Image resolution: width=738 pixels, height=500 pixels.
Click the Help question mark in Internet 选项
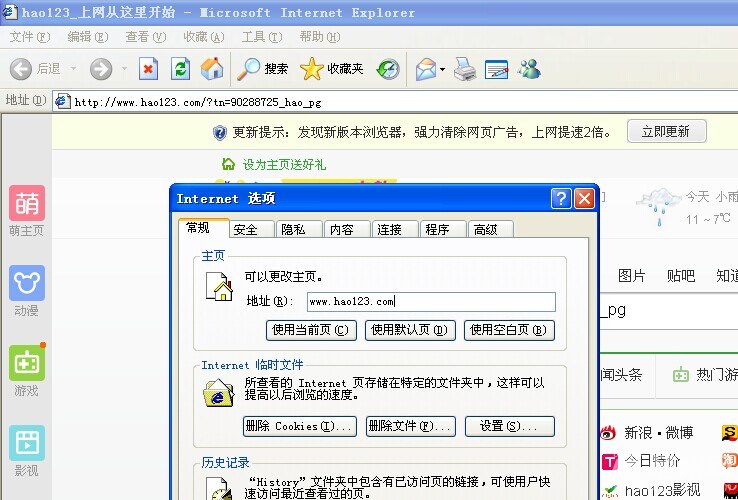point(561,199)
